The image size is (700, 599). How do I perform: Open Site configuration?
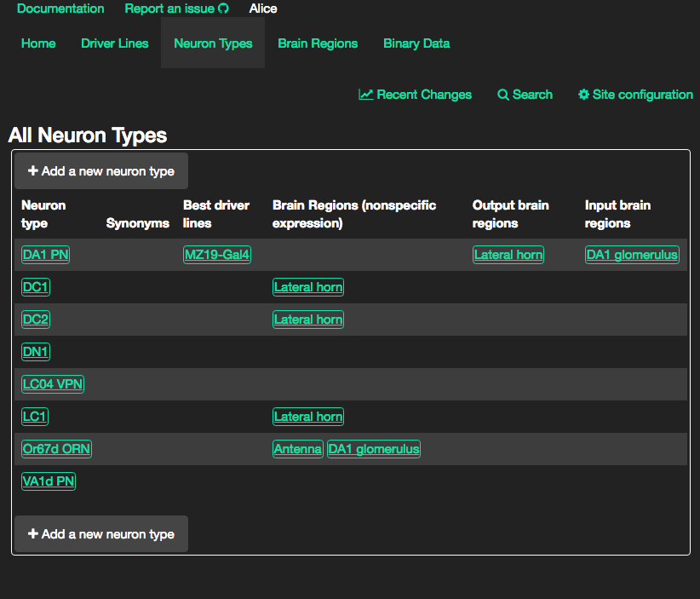(635, 95)
